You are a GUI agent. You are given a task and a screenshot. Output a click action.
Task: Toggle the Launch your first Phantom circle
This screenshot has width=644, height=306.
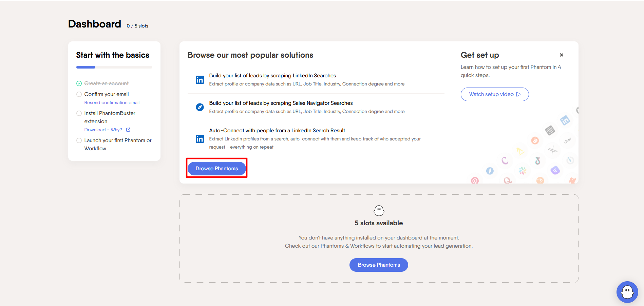tap(79, 140)
